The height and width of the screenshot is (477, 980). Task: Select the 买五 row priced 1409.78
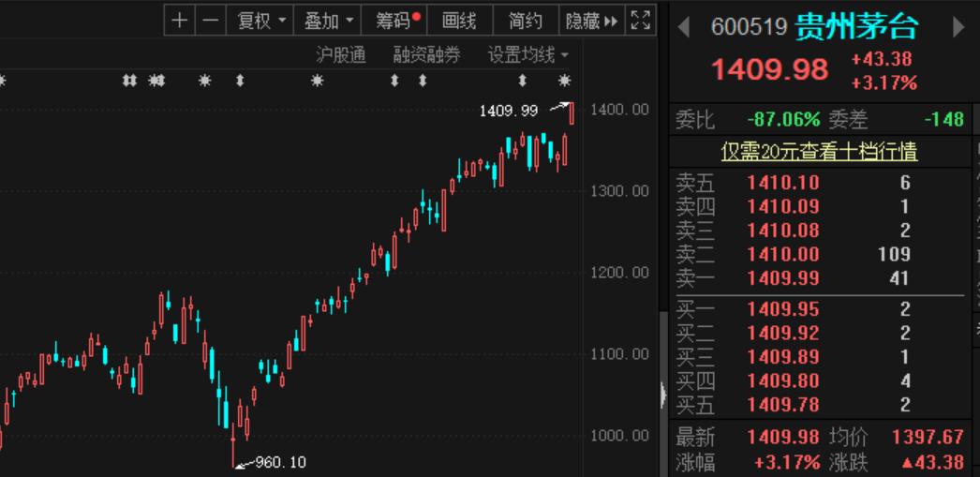(x=820, y=405)
